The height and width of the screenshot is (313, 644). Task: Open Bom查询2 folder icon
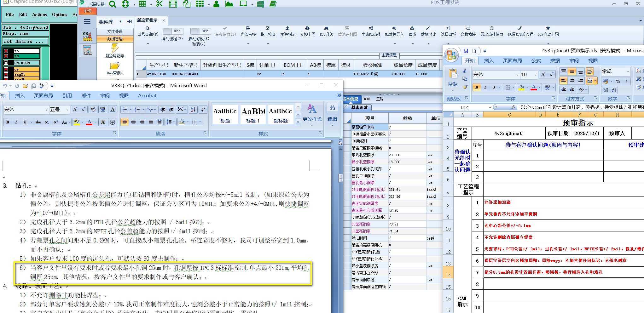[115, 65]
